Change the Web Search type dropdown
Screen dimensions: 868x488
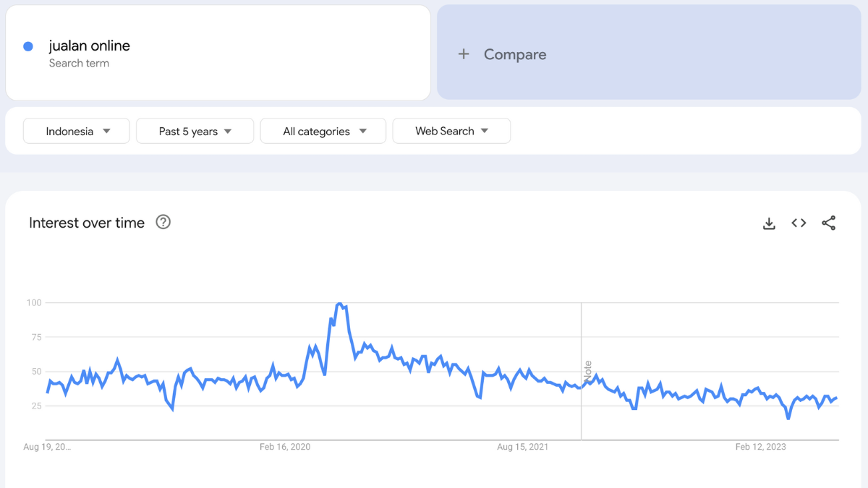[x=451, y=131]
